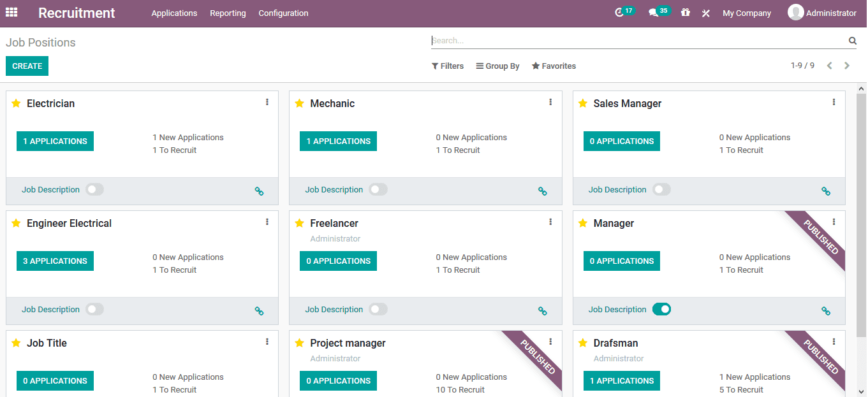Toggle favorite star on Mechanic card
The image size is (868, 397).
pyautogui.click(x=299, y=103)
